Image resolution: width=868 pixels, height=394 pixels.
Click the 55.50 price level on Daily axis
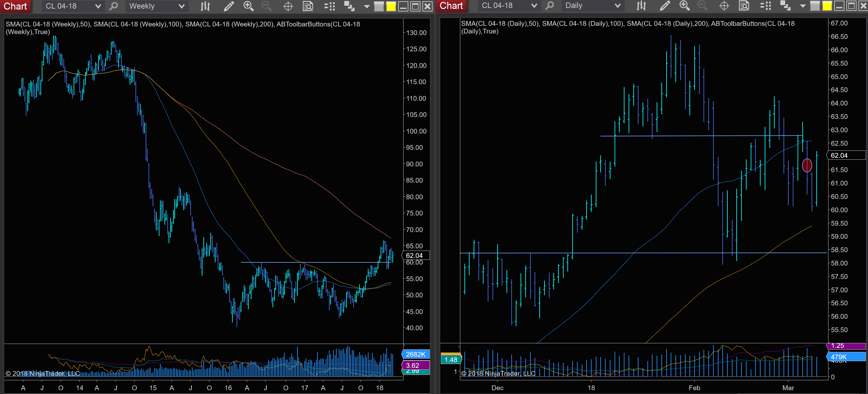pyautogui.click(x=839, y=330)
